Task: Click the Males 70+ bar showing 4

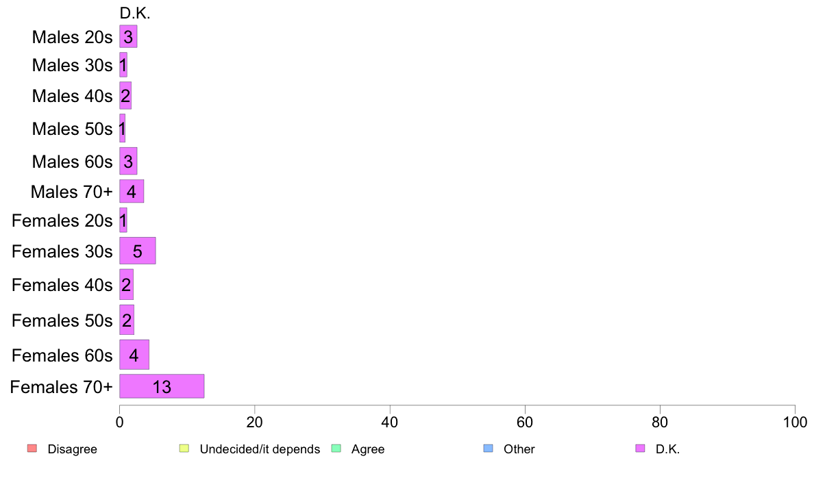Action: tap(132, 192)
